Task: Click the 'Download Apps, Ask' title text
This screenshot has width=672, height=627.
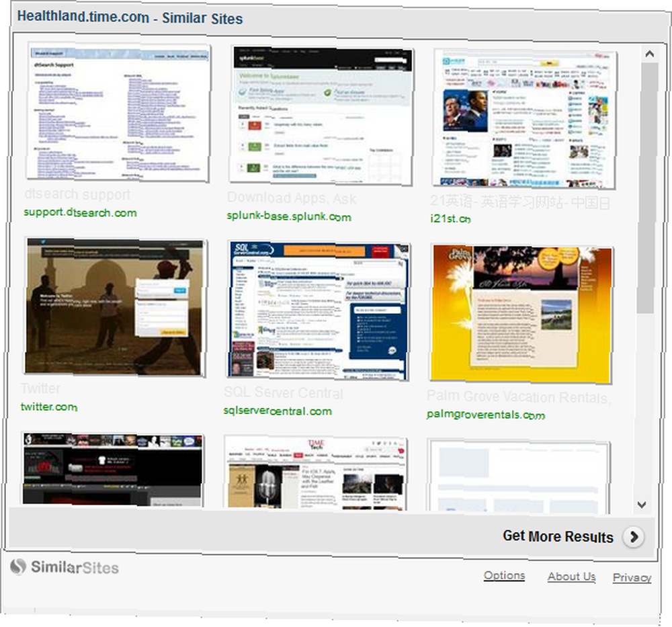Action: click(x=292, y=198)
